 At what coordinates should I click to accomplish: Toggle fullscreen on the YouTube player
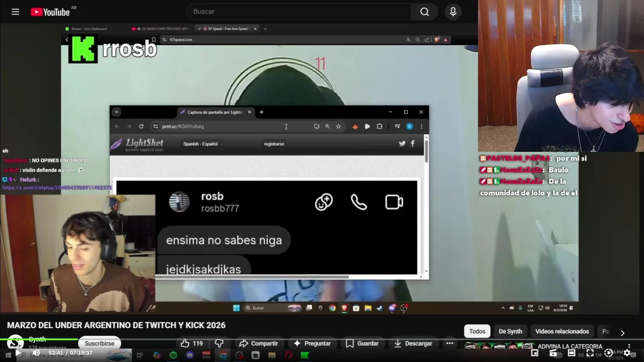tap(590, 353)
